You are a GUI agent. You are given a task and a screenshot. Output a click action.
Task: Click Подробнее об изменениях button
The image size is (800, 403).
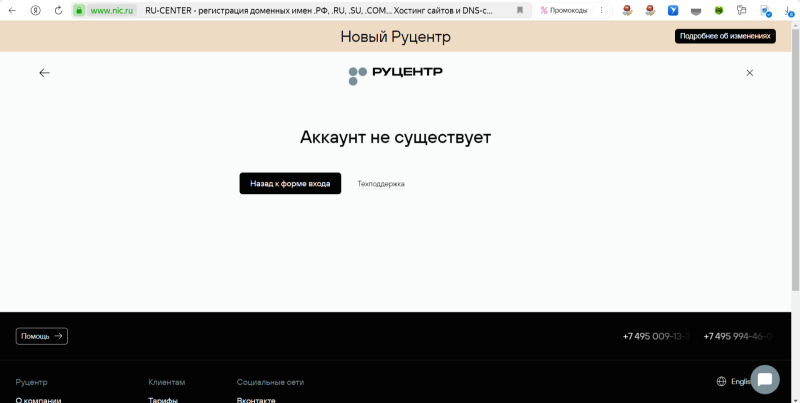725,36
